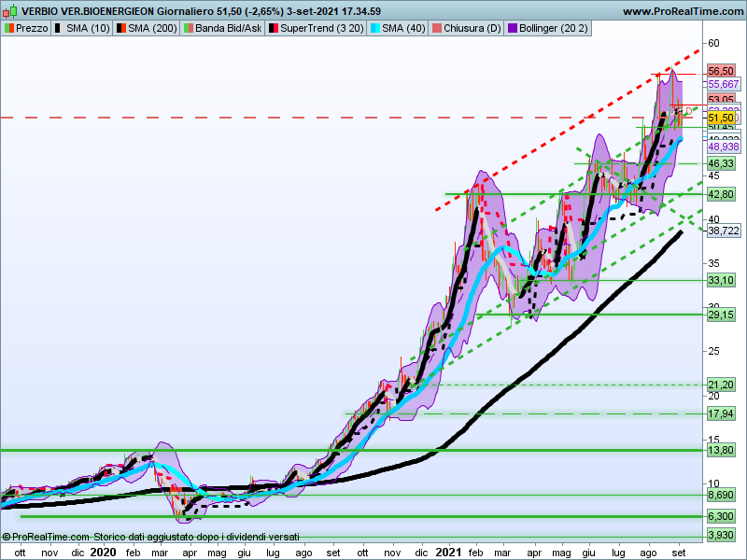The width and height of the screenshot is (747, 560).
Task: Open the Chiusura (D) legend entry
Action: click(x=466, y=29)
